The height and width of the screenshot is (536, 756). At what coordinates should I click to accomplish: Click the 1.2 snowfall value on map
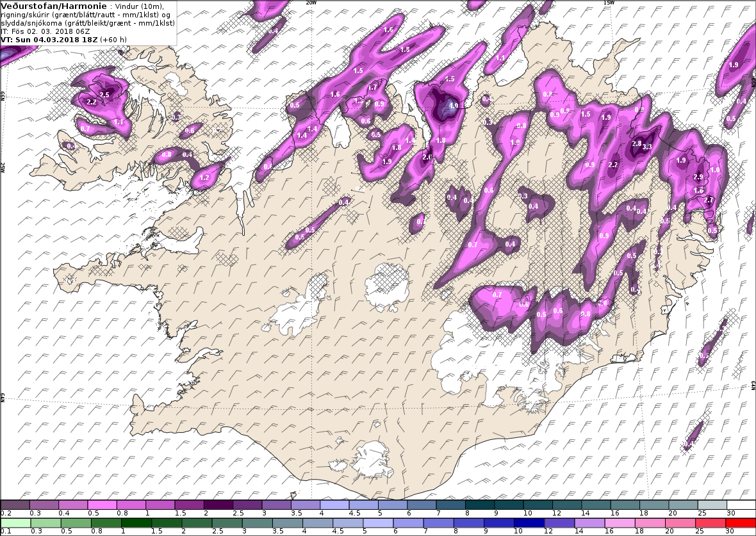point(204,177)
